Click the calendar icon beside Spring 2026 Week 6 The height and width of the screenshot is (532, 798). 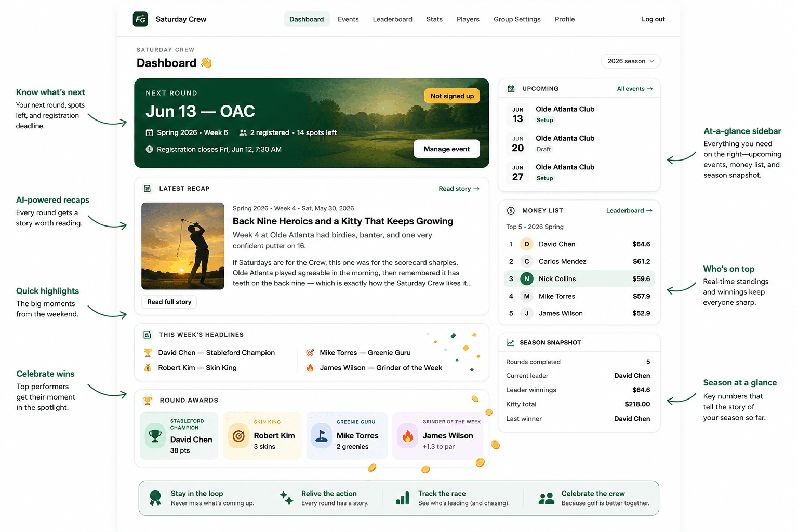(150, 132)
